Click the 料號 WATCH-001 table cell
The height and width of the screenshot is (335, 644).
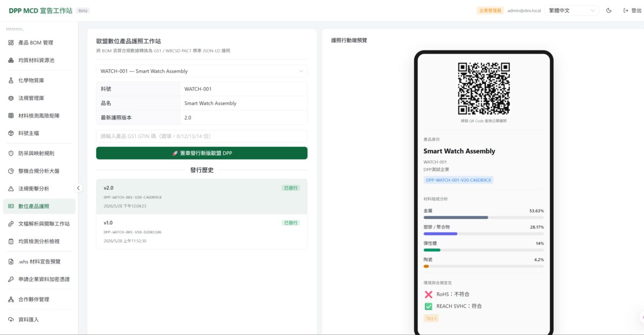(x=244, y=89)
